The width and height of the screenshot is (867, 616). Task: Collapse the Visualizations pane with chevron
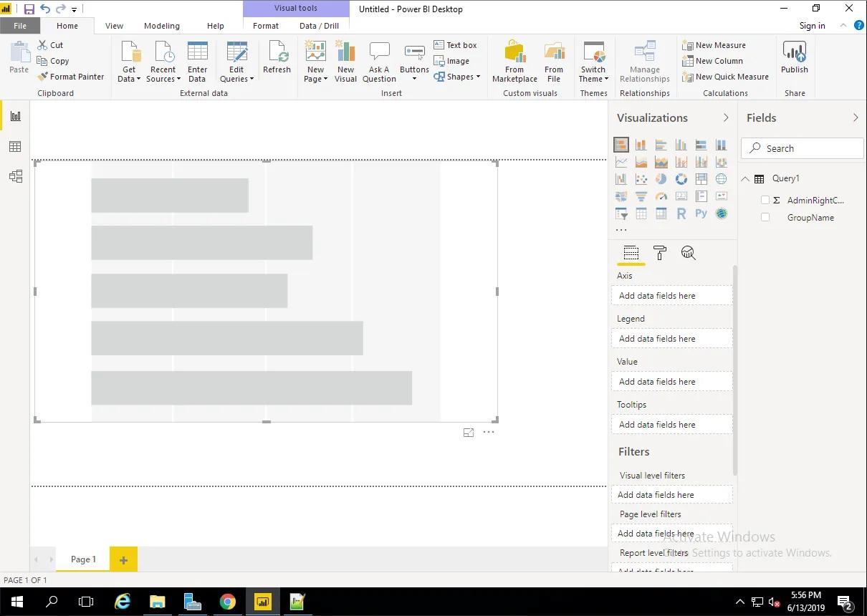726,117
